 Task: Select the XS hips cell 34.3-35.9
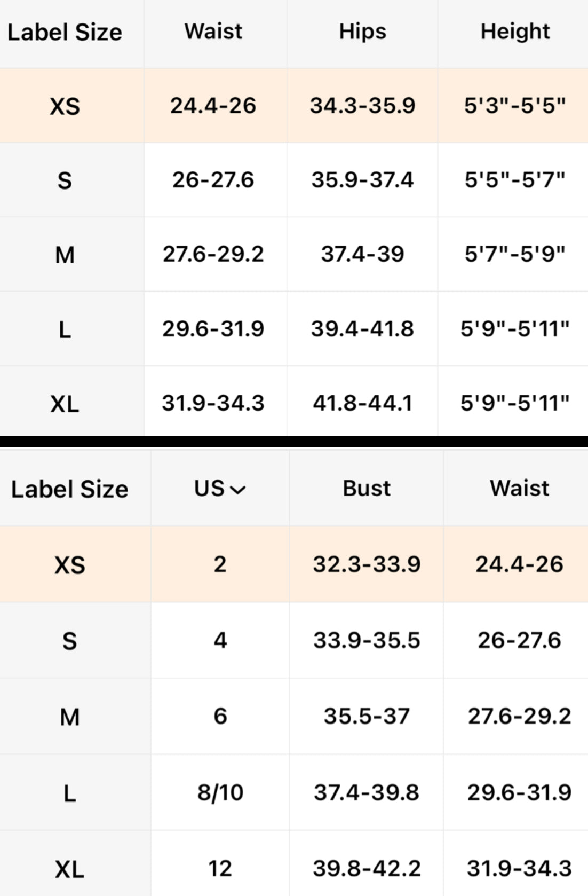click(362, 106)
